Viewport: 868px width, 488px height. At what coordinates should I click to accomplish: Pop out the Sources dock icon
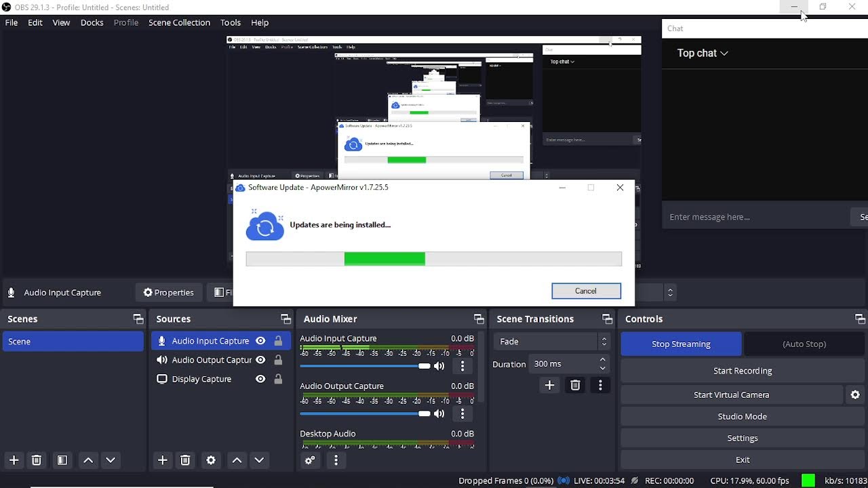[x=285, y=319]
